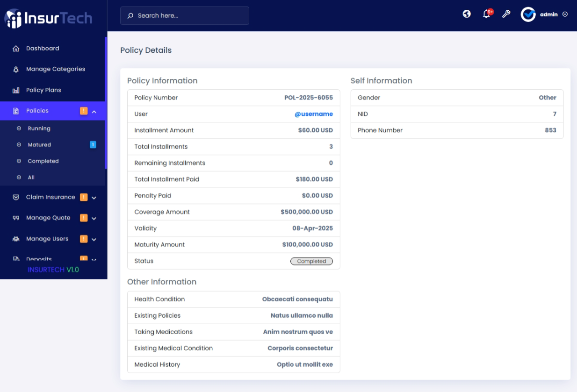
Task: Click the Gender value Other
Action: tap(548, 98)
